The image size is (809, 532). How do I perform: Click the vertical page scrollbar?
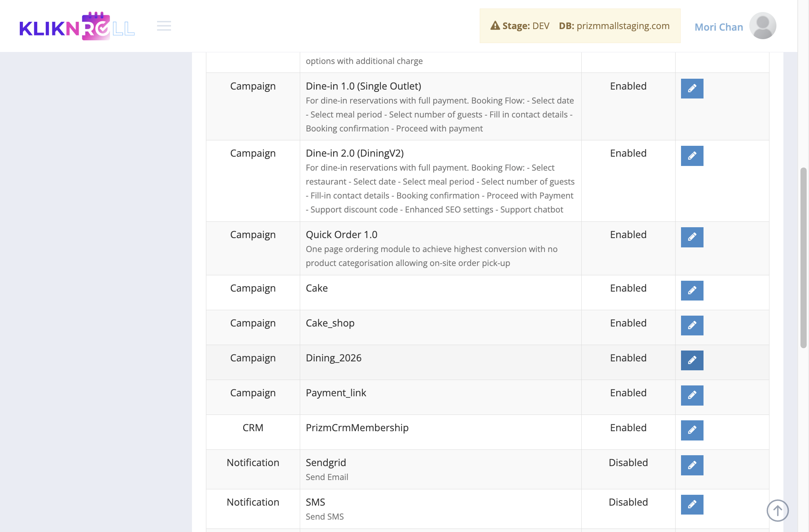(x=803, y=258)
